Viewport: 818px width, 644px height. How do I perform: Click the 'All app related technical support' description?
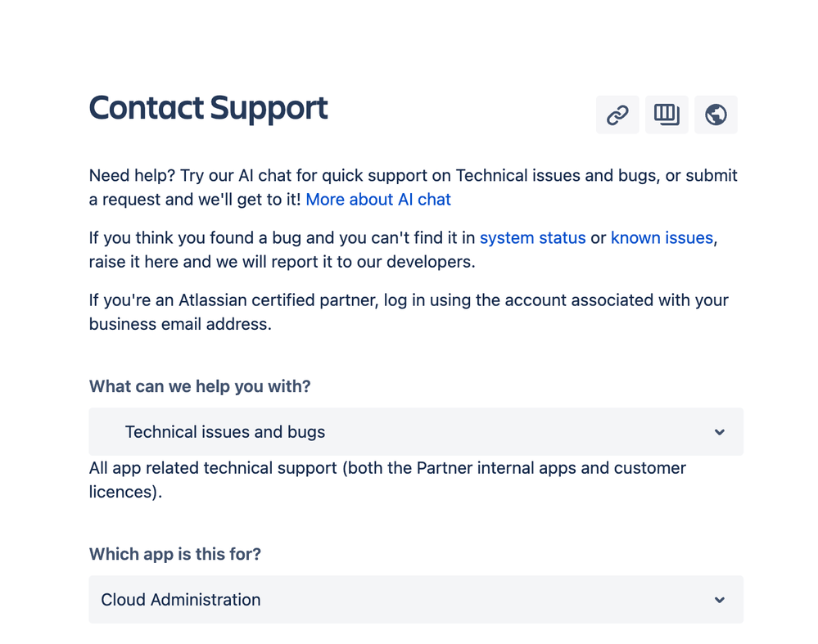[x=387, y=469]
